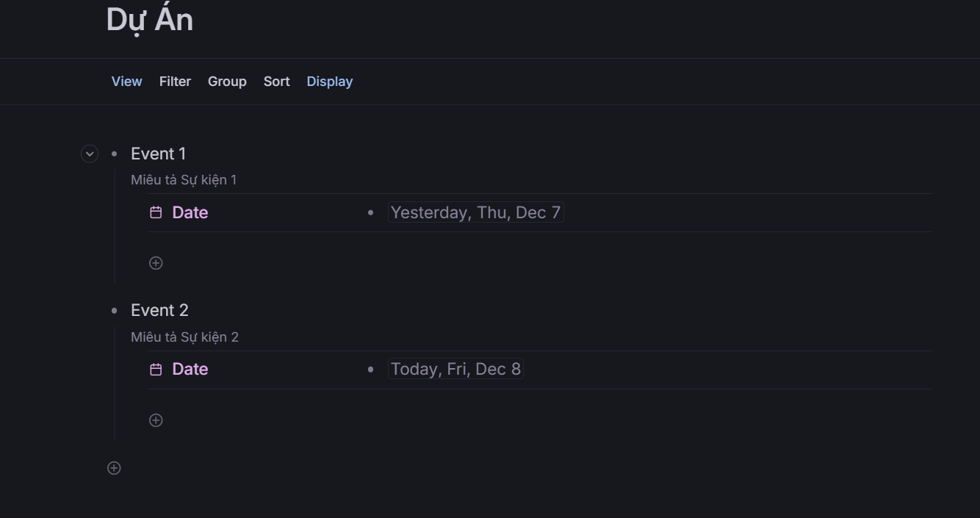Click the calendar icon beside Event 2 Date
The image size is (980, 518).
[156, 369]
